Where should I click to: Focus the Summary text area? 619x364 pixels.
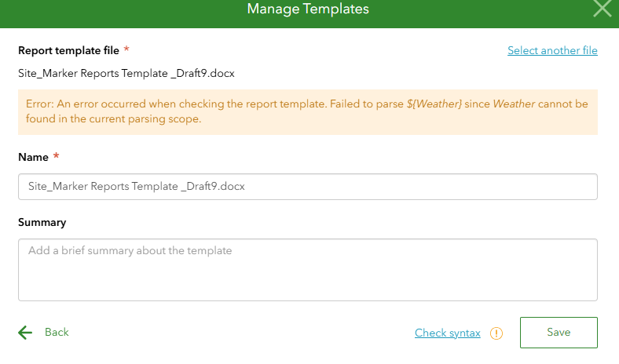click(307, 270)
